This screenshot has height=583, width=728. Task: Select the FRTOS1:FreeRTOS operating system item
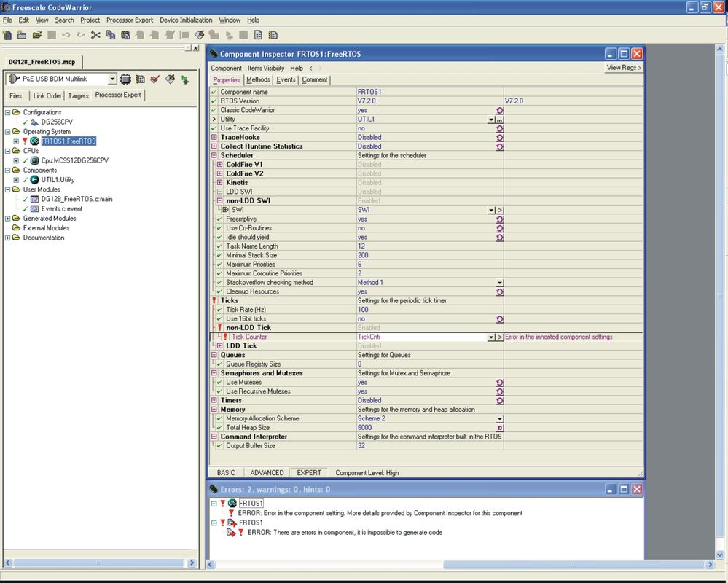click(x=69, y=141)
